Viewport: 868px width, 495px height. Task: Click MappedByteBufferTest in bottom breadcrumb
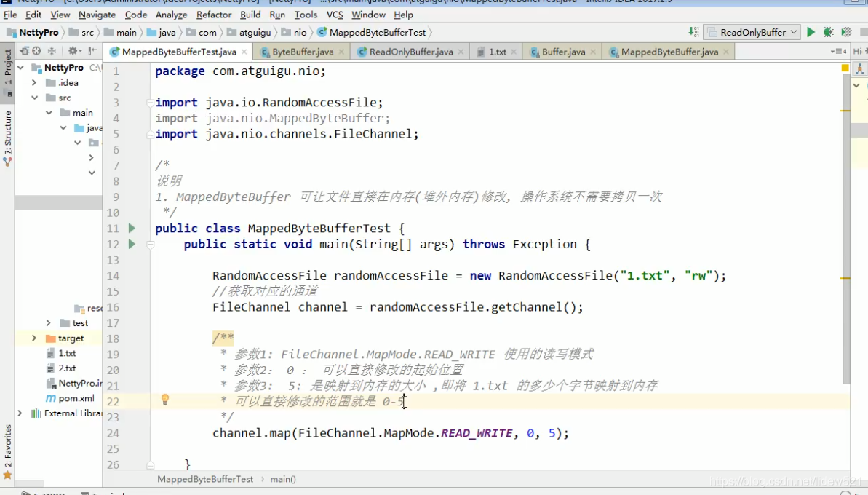click(x=205, y=480)
